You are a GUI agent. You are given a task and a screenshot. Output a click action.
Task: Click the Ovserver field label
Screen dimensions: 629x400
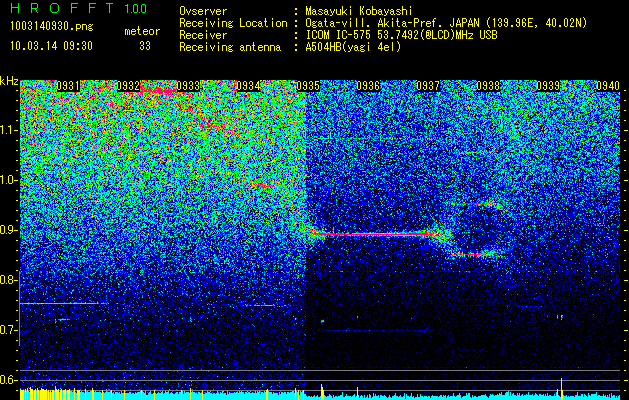(x=203, y=11)
